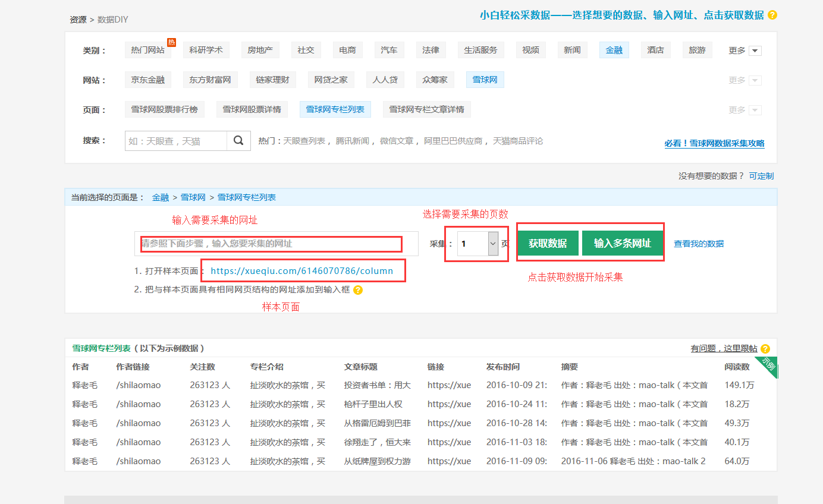Choose 人人贷 website
Screen dimensions: 823x504
(x=385, y=80)
